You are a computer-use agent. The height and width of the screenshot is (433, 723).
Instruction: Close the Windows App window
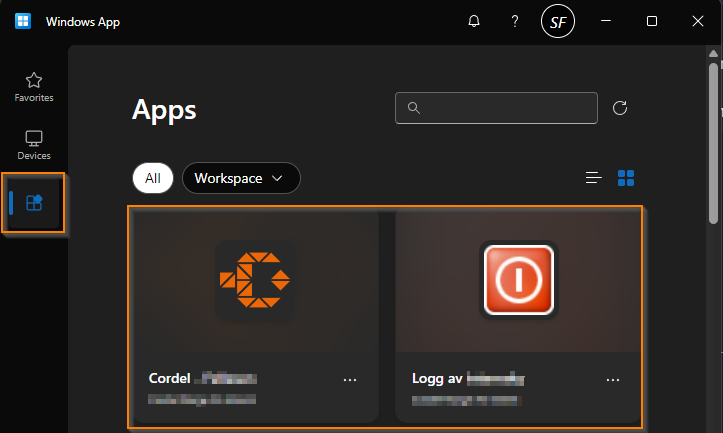click(x=698, y=21)
